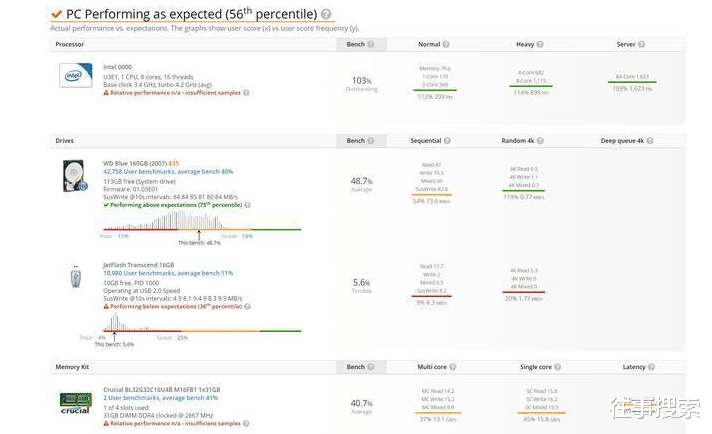Click help icon beside PC Performing title

click(x=327, y=14)
